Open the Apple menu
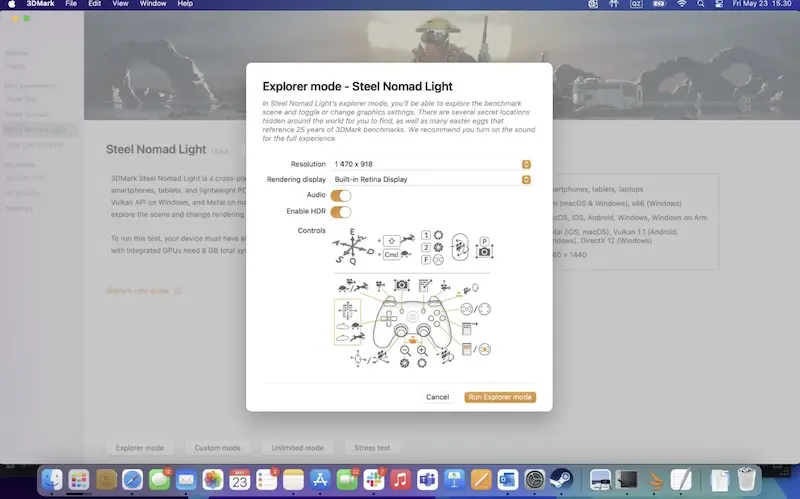 tap(11, 4)
